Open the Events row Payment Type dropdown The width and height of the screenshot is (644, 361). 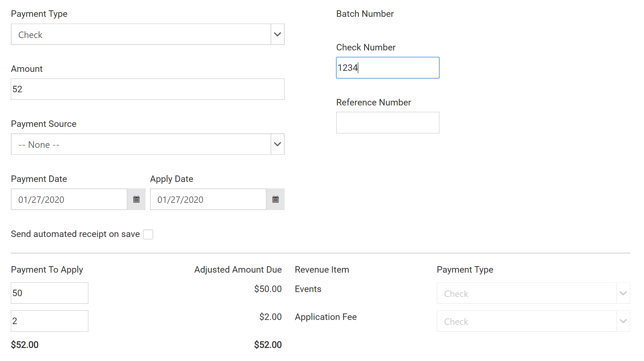click(x=533, y=293)
